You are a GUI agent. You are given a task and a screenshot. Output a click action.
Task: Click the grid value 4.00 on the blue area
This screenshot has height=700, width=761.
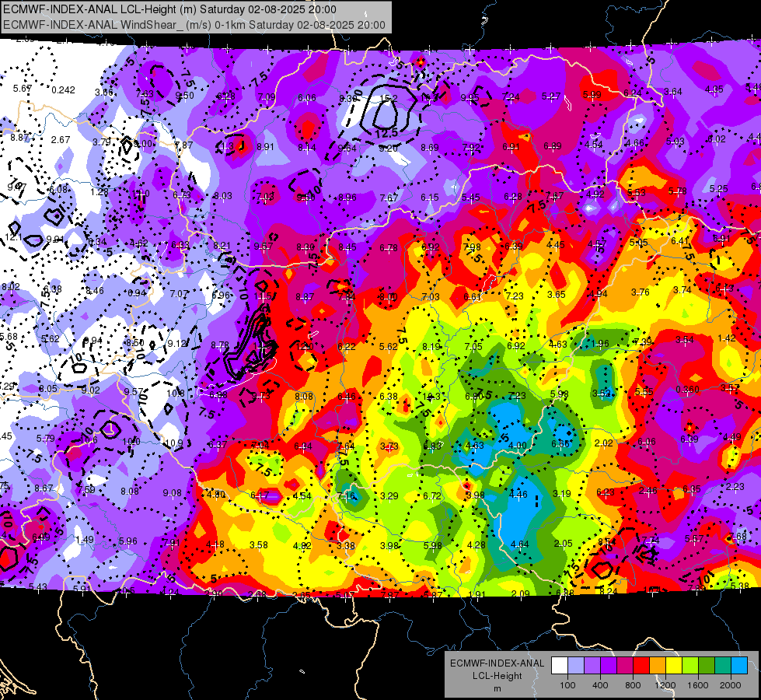pyautogui.click(x=518, y=445)
